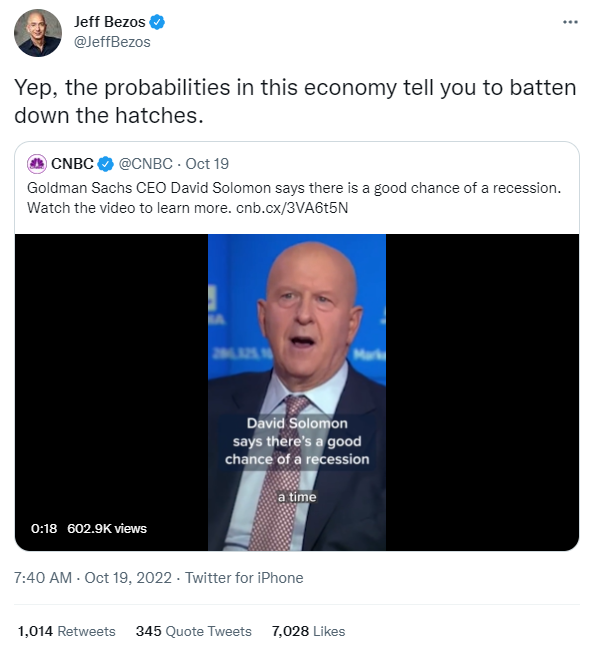Open the three-dot more options menu
This screenshot has height=647, width=596.
click(x=570, y=22)
